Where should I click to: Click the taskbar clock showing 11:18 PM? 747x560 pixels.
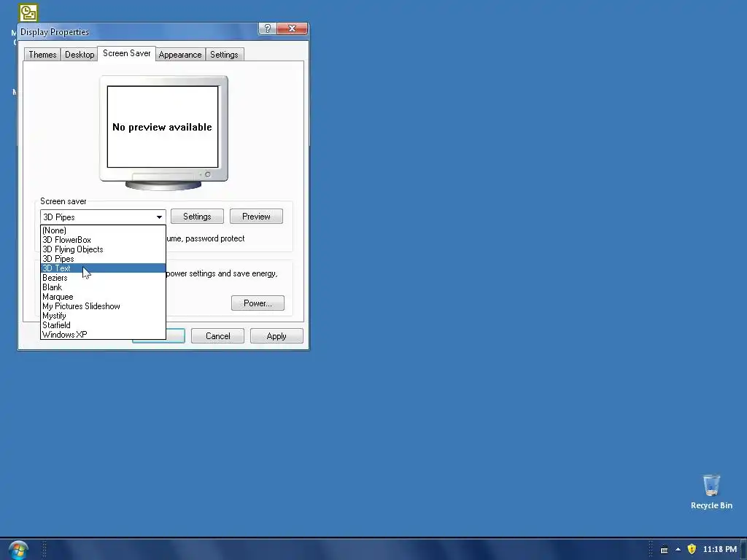click(x=720, y=549)
